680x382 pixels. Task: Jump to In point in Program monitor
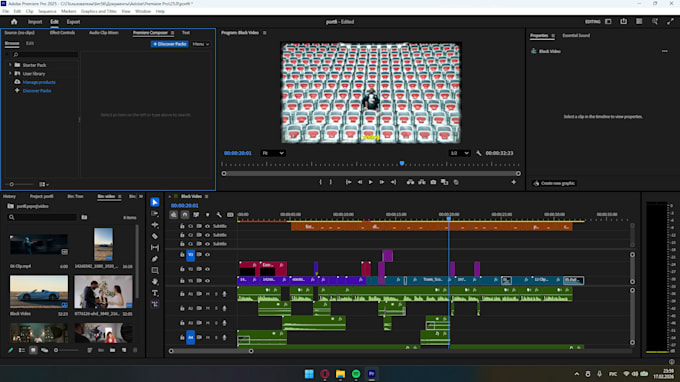(348, 182)
